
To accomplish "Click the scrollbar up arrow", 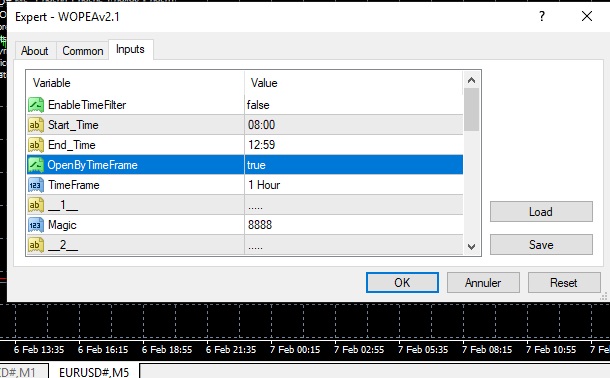I will (472, 80).
